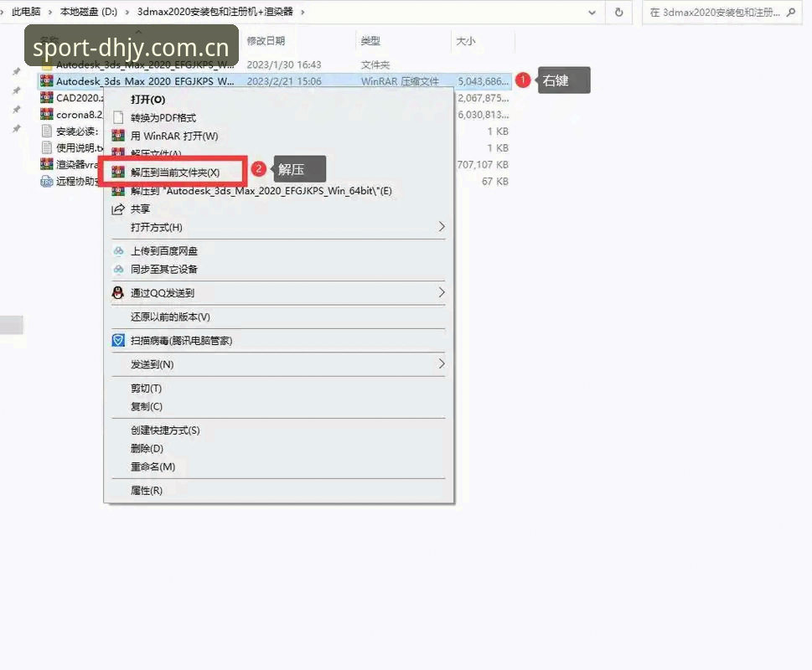Click the Baidu cloud icon beside 上传到百度网盘
This screenshot has width=812, height=670.
tap(119, 251)
